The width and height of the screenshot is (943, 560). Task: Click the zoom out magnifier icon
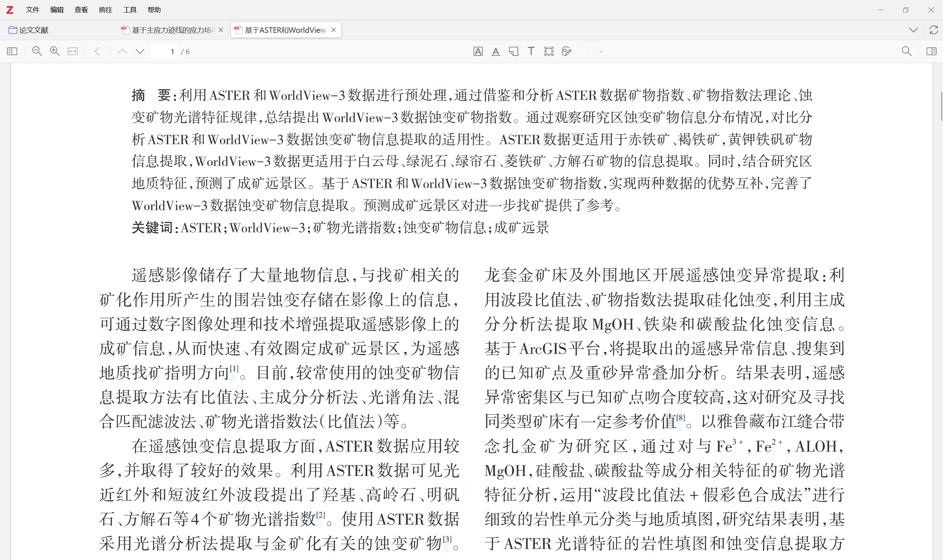coord(36,51)
